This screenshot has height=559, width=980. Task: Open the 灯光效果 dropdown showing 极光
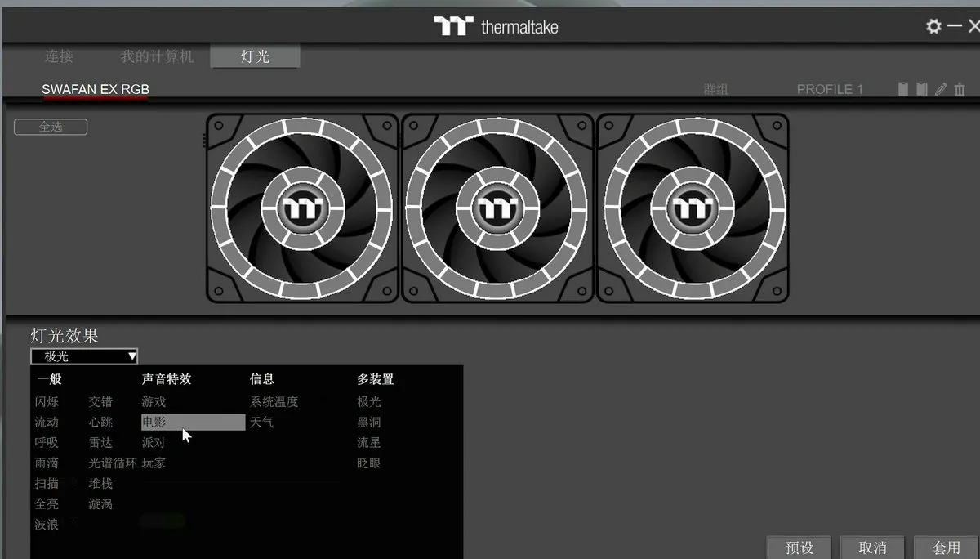[x=84, y=356]
